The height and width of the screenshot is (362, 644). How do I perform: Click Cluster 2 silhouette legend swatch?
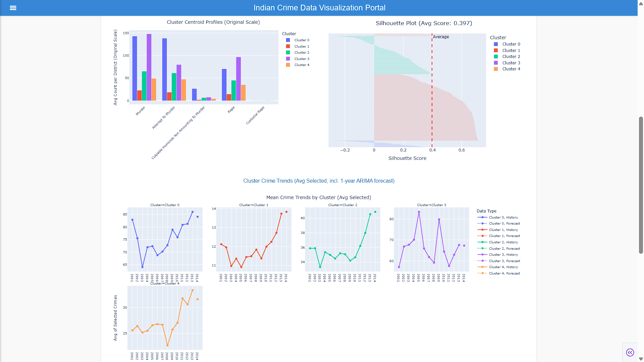click(x=496, y=57)
